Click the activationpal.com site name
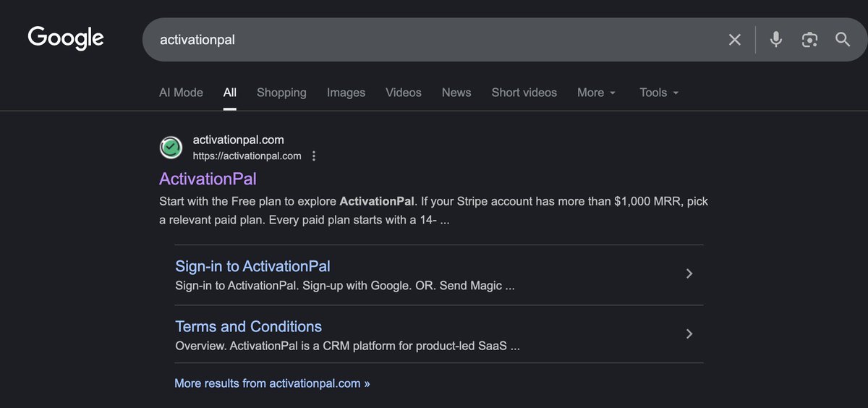 [x=238, y=140]
